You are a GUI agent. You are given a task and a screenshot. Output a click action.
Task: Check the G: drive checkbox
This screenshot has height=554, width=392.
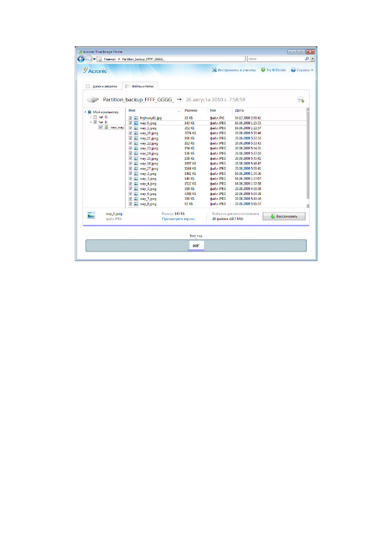pos(95,117)
